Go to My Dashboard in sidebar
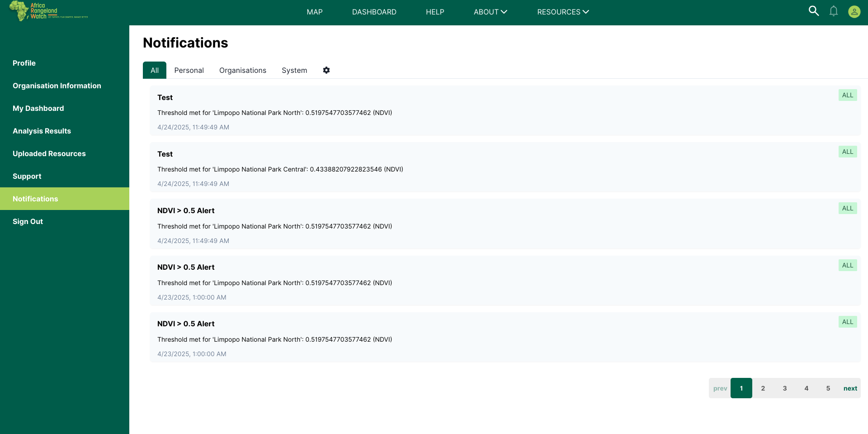 tap(65, 108)
